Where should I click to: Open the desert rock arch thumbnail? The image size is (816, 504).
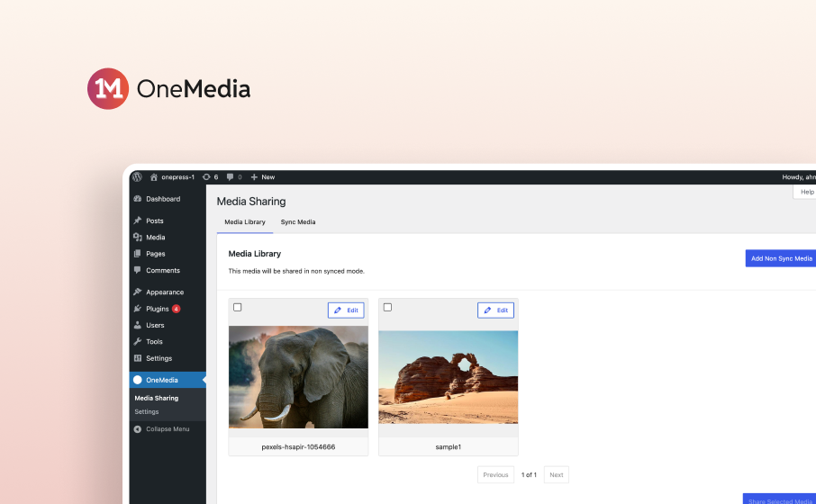coord(448,377)
